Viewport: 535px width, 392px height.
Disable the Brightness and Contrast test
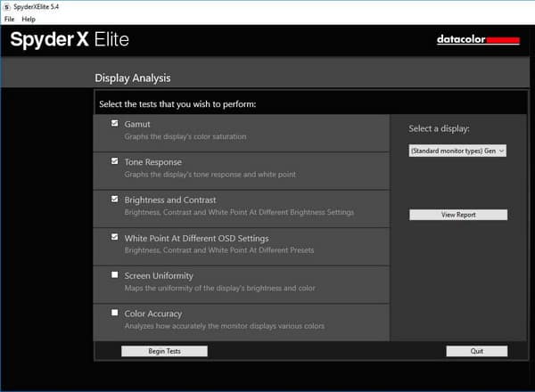coord(115,199)
